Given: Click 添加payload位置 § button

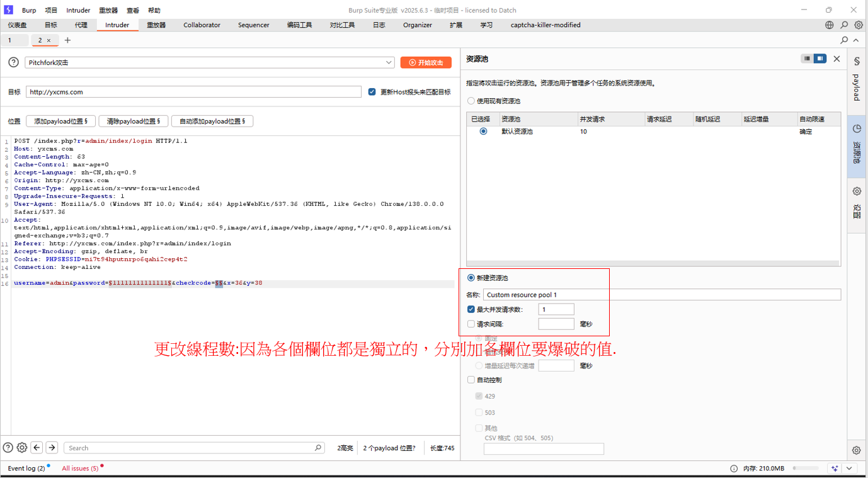Looking at the screenshot, I should tap(60, 121).
